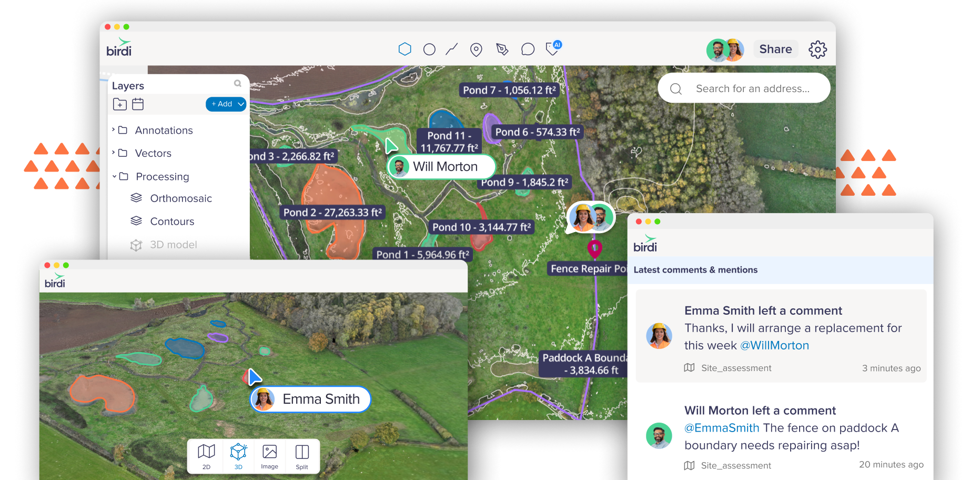Select the circle annotation tool
The height and width of the screenshot is (480, 980).
point(429,48)
